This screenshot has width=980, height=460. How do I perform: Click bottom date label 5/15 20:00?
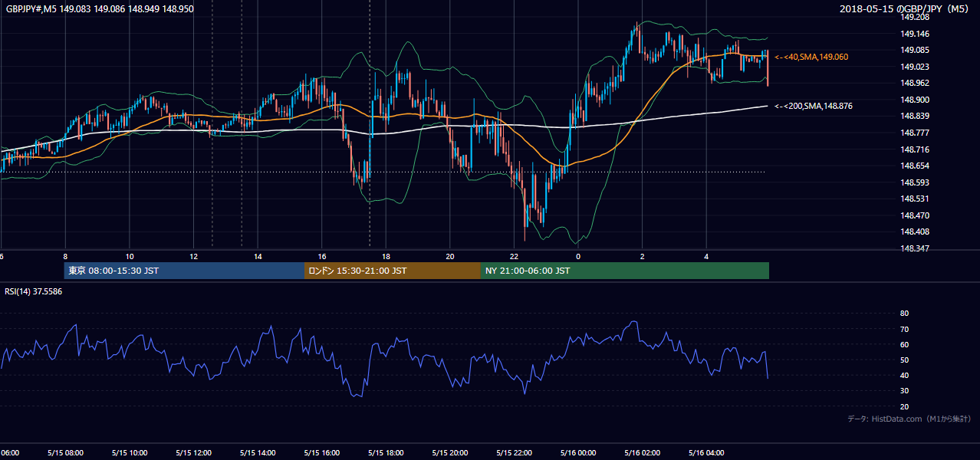pos(449,452)
